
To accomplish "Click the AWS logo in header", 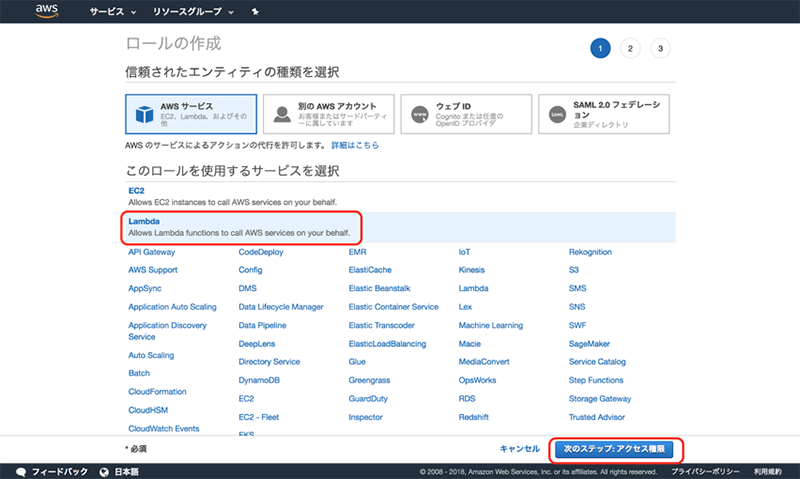I will point(47,11).
